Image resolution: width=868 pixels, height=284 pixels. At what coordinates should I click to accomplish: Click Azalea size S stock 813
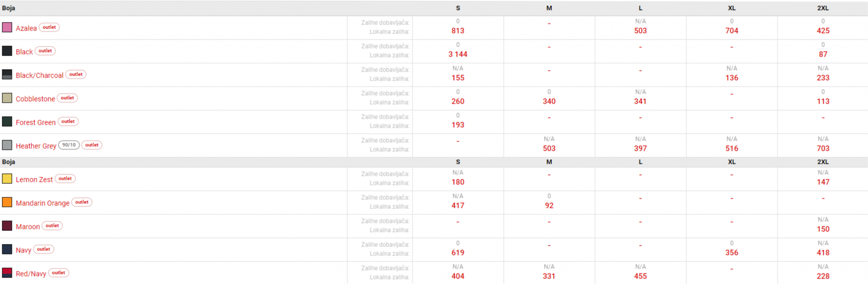458,31
